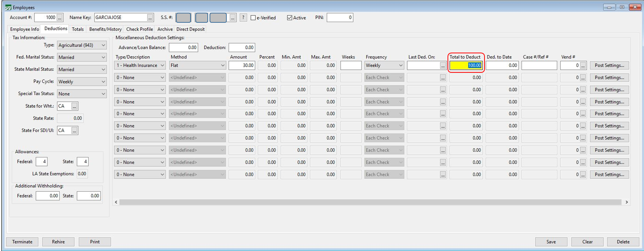The height and width of the screenshot is (251, 644).
Task: Click the Terminate button
Action: [x=22, y=242]
